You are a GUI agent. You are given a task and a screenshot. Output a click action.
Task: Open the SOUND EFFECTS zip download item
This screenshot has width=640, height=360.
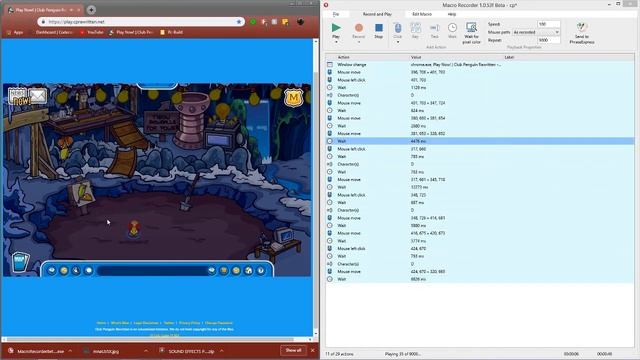coord(187,351)
